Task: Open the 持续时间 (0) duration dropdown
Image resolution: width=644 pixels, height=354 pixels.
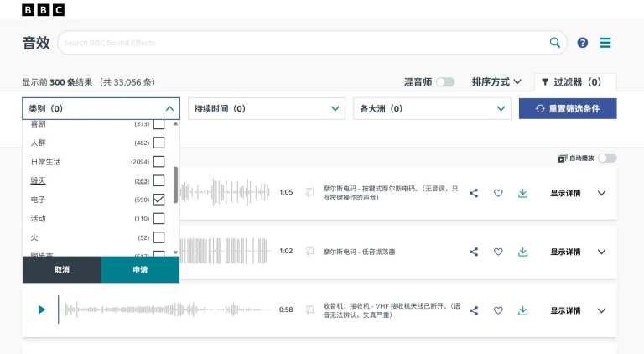Action: pos(267,108)
